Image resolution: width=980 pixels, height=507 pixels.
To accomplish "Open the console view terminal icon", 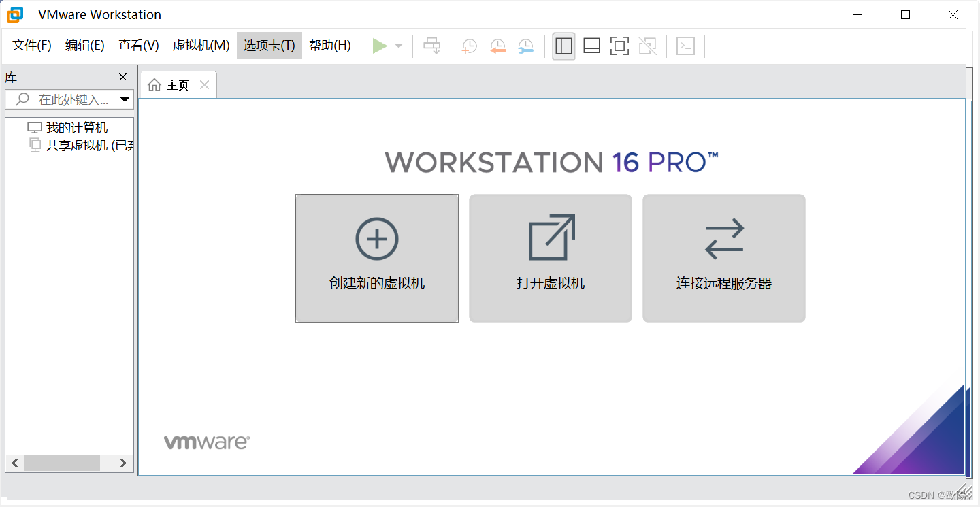I will (x=685, y=46).
